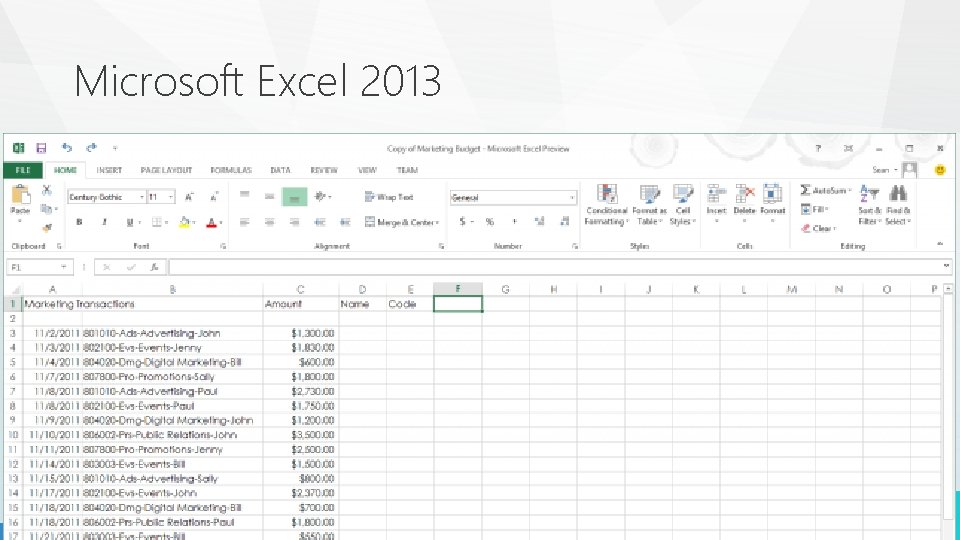Switch to the FORMULAS tab
Viewport: 960px width, 540px height.
pos(231,170)
